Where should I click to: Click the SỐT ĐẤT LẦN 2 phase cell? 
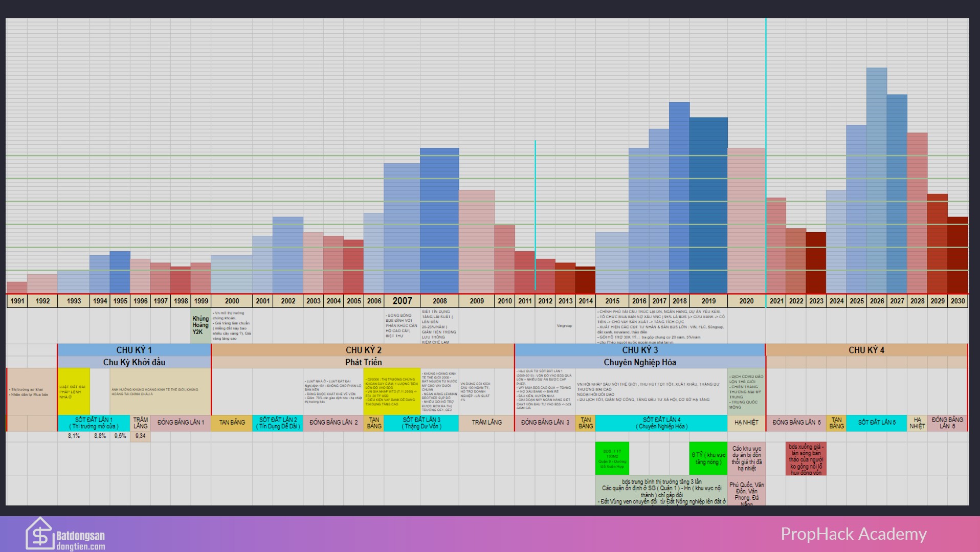(278, 423)
